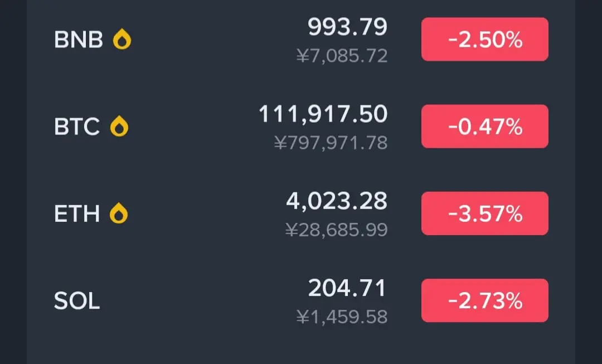Toggle BNB's -2.50% change badge
602x364 pixels.
point(484,39)
